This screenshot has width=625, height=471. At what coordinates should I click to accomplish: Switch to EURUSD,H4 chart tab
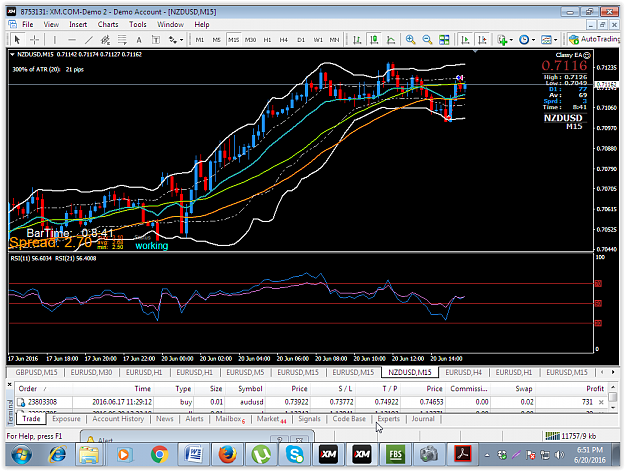click(x=464, y=372)
